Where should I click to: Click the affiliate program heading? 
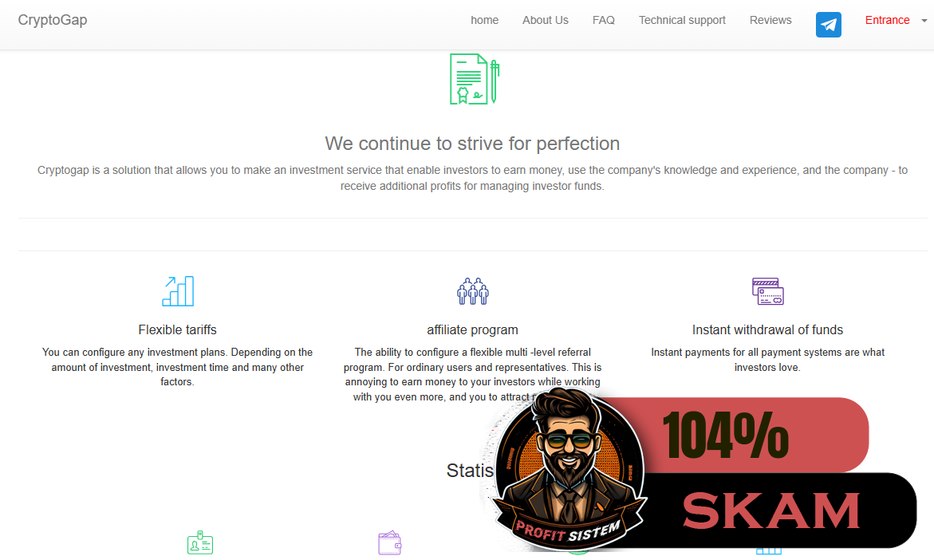(472, 329)
